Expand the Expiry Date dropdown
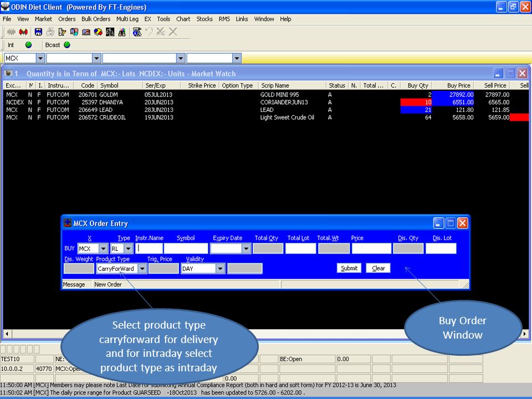 (x=246, y=249)
